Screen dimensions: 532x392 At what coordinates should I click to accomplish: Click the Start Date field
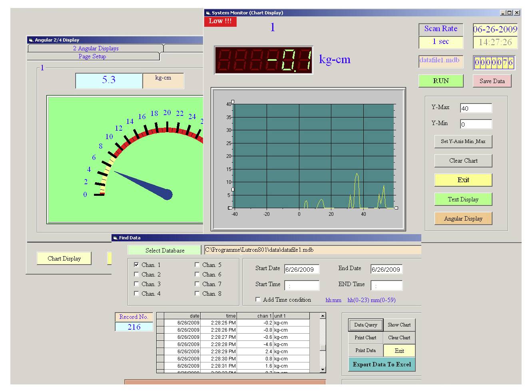tap(302, 269)
